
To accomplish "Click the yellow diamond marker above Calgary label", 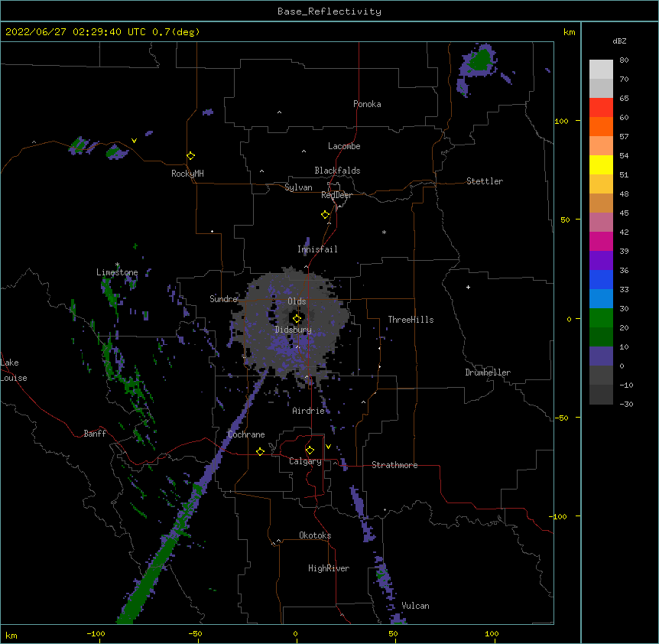I will click(310, 450).
